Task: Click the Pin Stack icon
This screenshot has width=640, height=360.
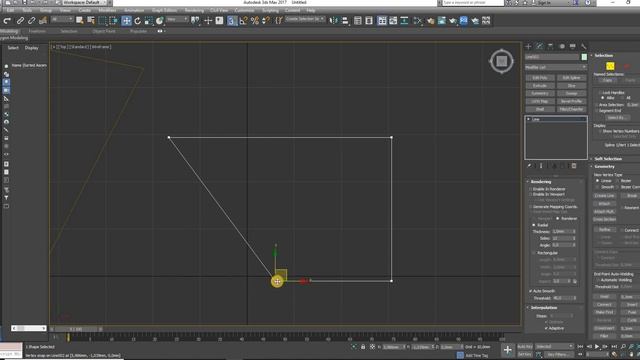Action: tap(529, 166)
